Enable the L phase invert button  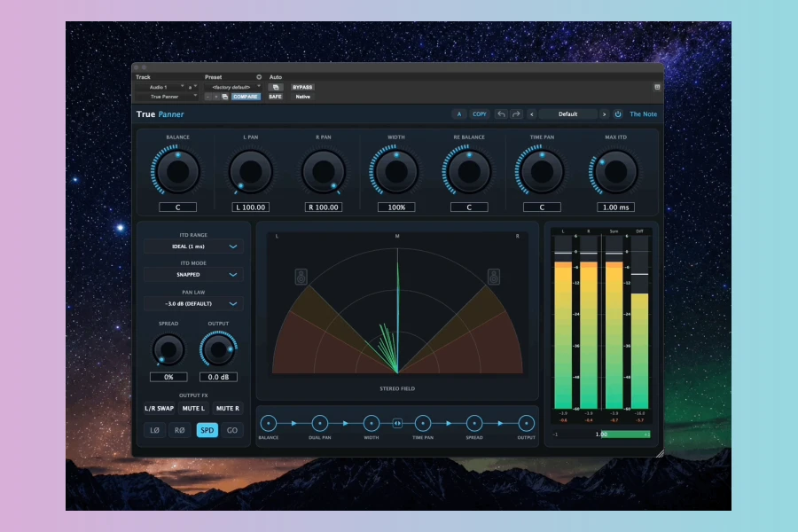[154, 430]
